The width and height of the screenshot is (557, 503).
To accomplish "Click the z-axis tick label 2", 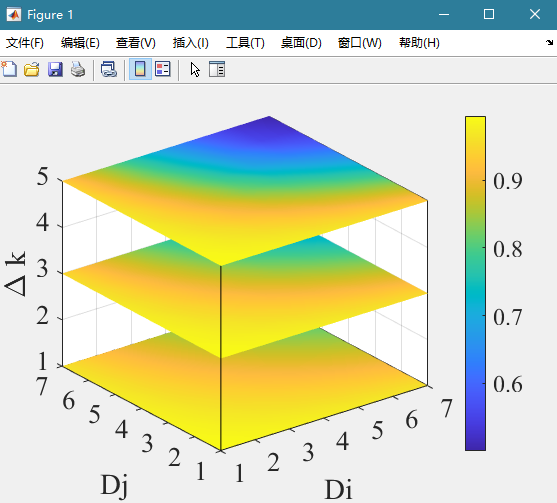I will pyautogui.click(x=43, y=315).
